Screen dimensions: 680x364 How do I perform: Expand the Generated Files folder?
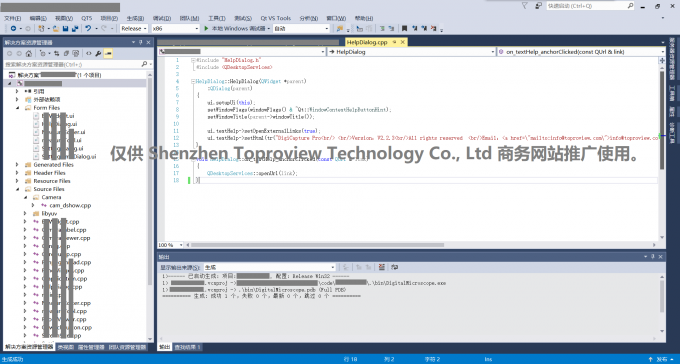click(18, 165)
